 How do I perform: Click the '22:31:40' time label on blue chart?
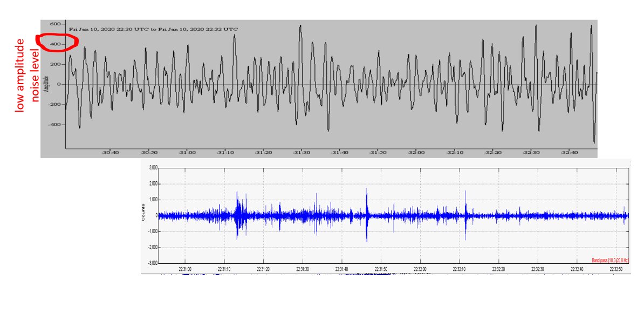[342, 269]
